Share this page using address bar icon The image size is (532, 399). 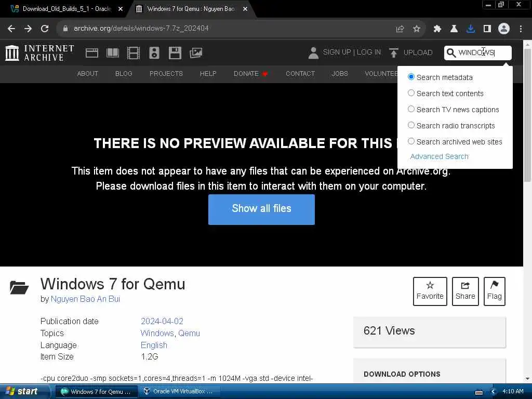400,29
